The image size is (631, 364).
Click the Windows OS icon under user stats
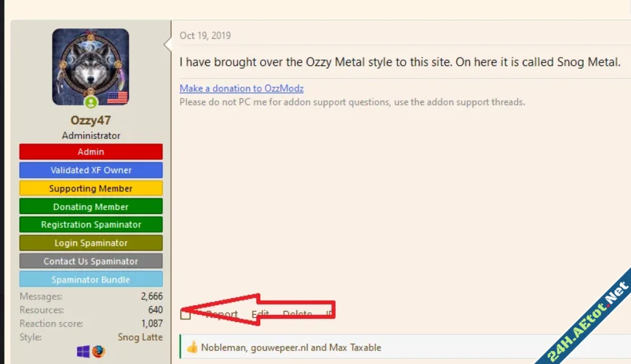coord(83,352)
